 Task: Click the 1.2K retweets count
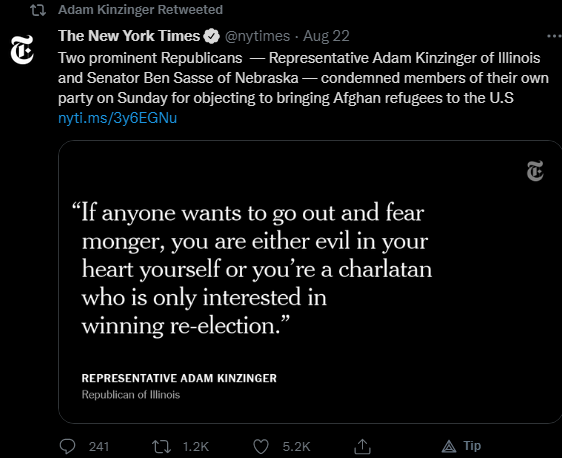coord(196,447)
